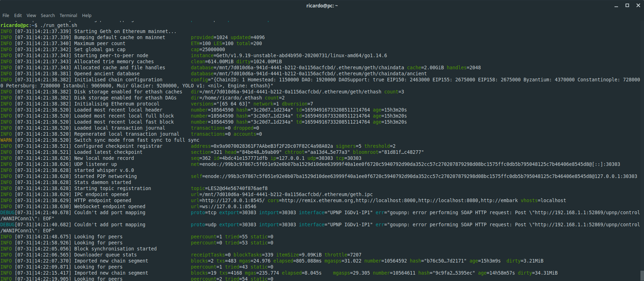Click 'Starting Geth on Ethereum mainnet...' line
The image size is (644, 281).
tap(125, 31)
